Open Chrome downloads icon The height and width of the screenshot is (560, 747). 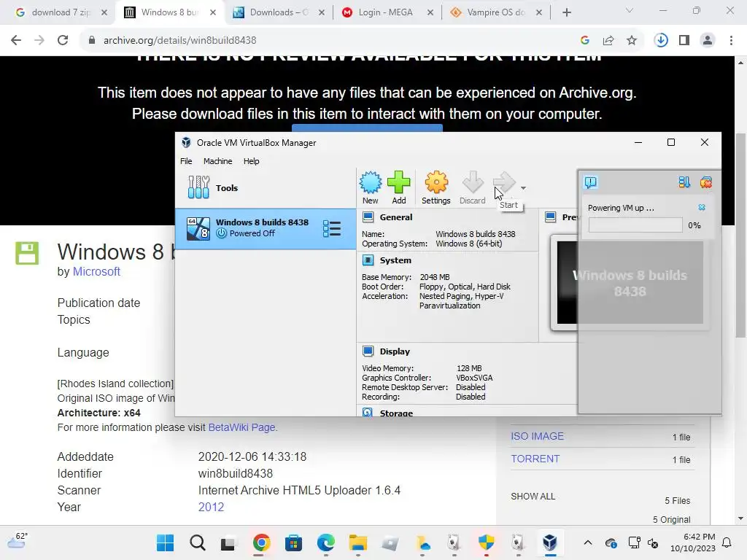[661, 41]
